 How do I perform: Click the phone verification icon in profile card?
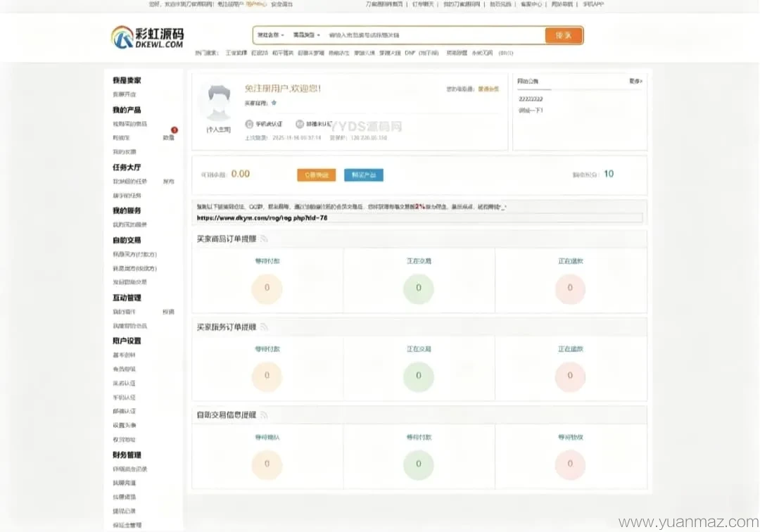pos(249,124)
